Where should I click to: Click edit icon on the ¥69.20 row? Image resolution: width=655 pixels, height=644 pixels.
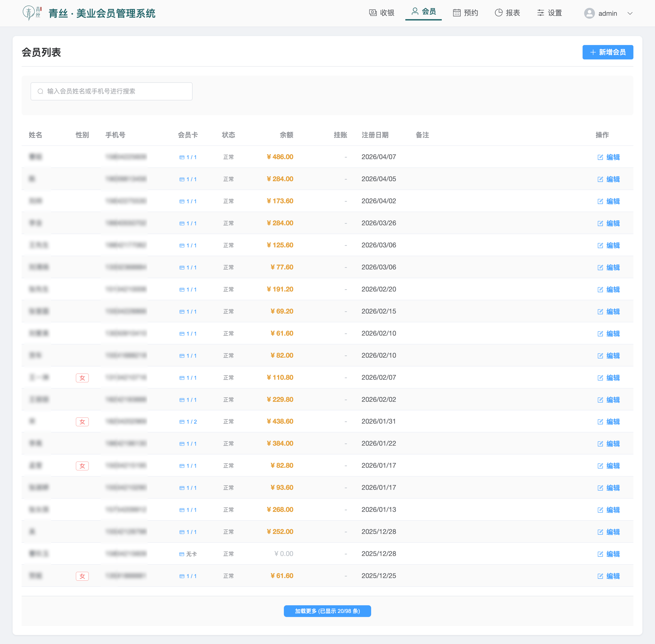(600, 312)
